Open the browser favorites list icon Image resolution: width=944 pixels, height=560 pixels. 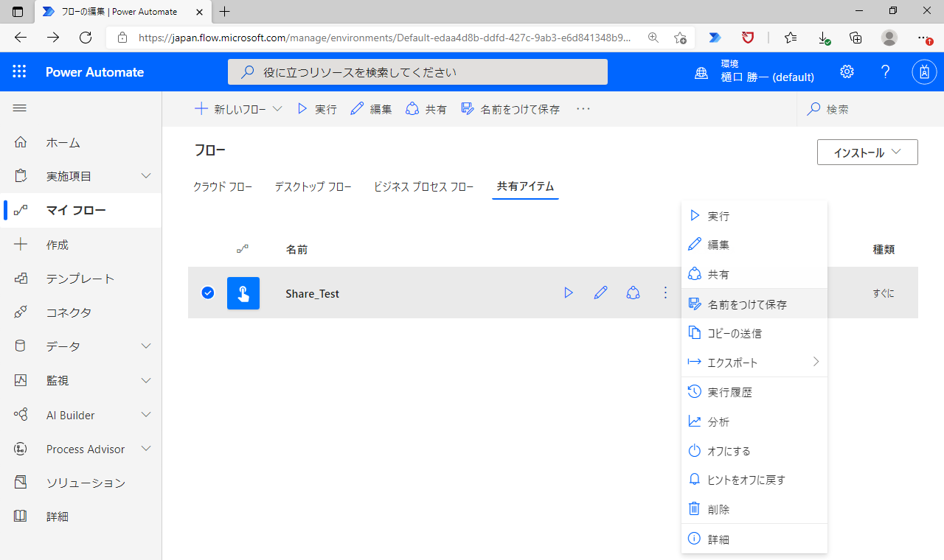tap(791, 38)
